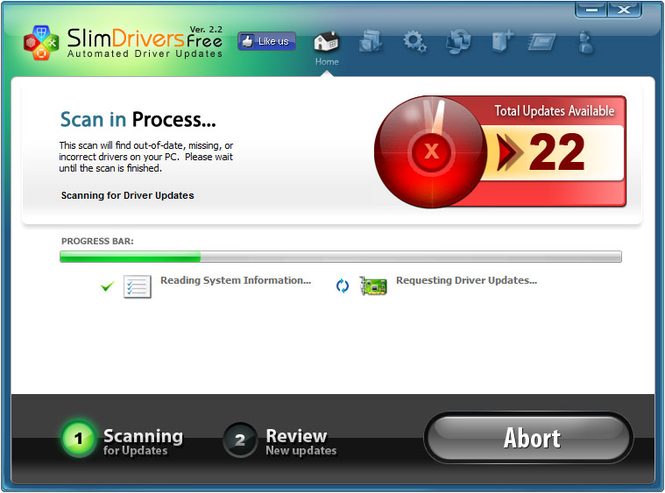This screenshot has height=493, width=665.
Task: Click the Scanning for Driver Updates status text
Action: (128, 196)
